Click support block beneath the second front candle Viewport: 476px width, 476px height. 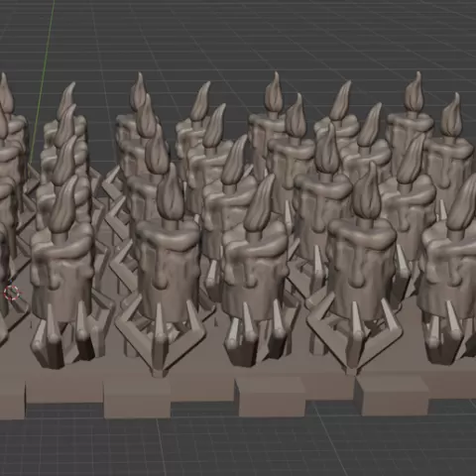137,399
